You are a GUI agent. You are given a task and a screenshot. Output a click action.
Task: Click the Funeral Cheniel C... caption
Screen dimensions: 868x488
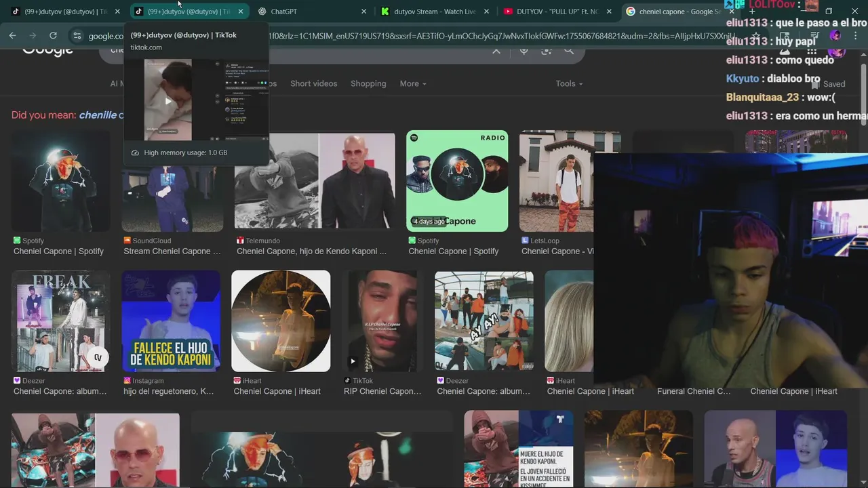tap(694, 391)
